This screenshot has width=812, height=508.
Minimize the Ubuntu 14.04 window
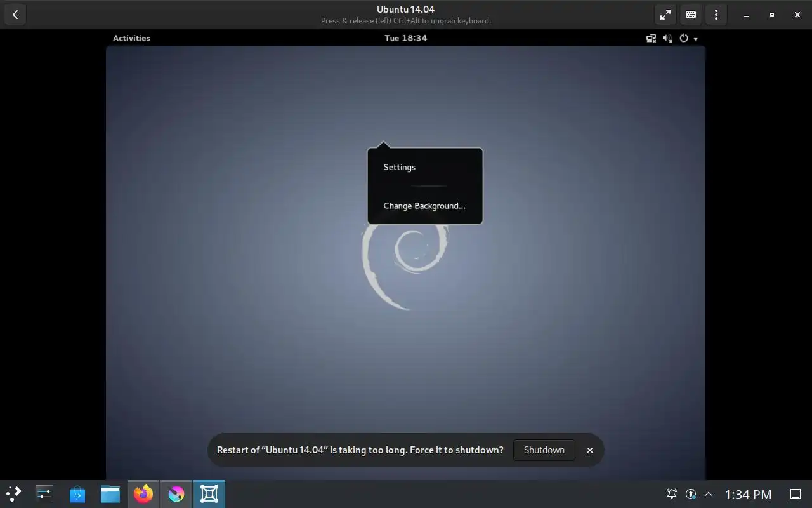747,15
